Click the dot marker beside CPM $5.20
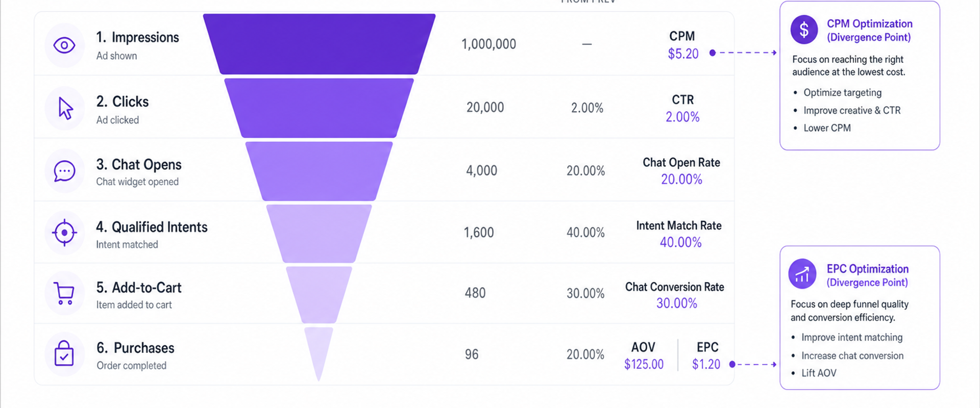The width and height of the screenshot is (980, 408). coord(713,53)
